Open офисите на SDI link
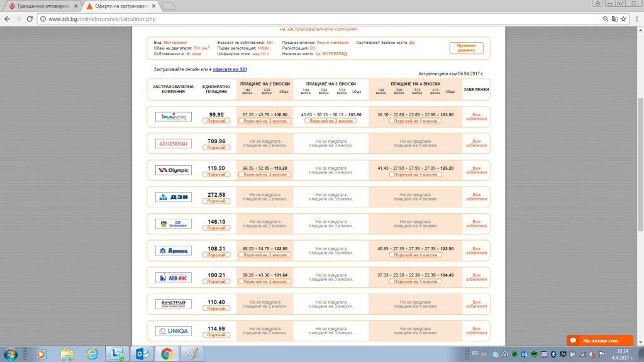The image size is (644, 362). 230,69
